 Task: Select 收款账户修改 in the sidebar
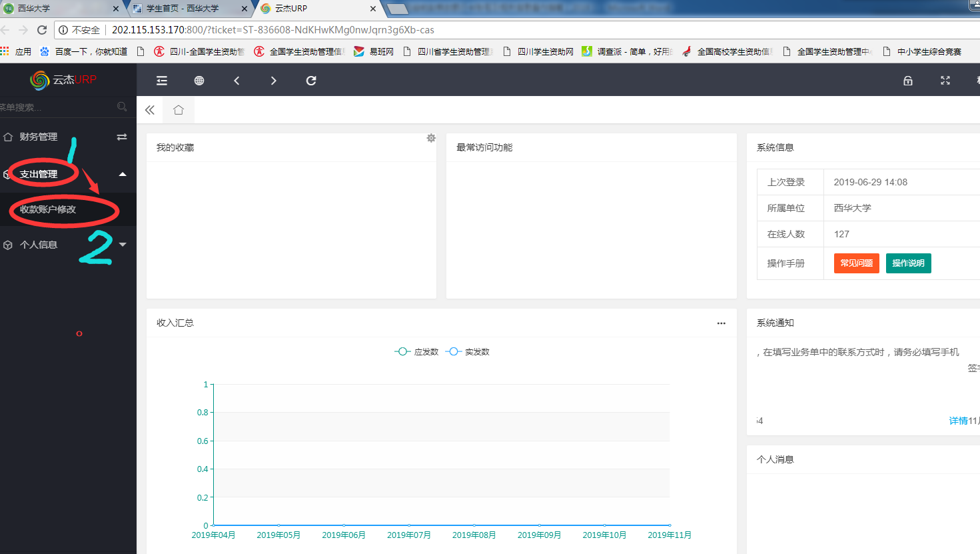point(48,209)
